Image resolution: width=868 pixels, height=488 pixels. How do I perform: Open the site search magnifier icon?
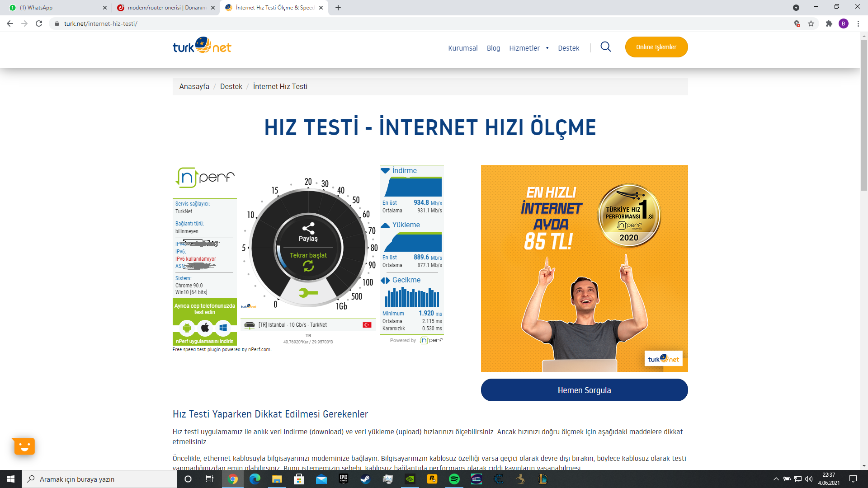606,47
